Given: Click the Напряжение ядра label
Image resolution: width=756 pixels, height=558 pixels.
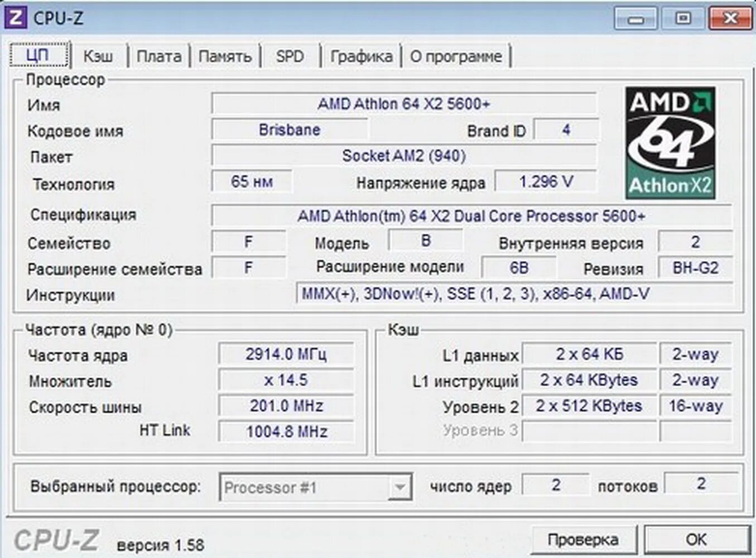Looking at the screenshot, I should pos(421,183).
